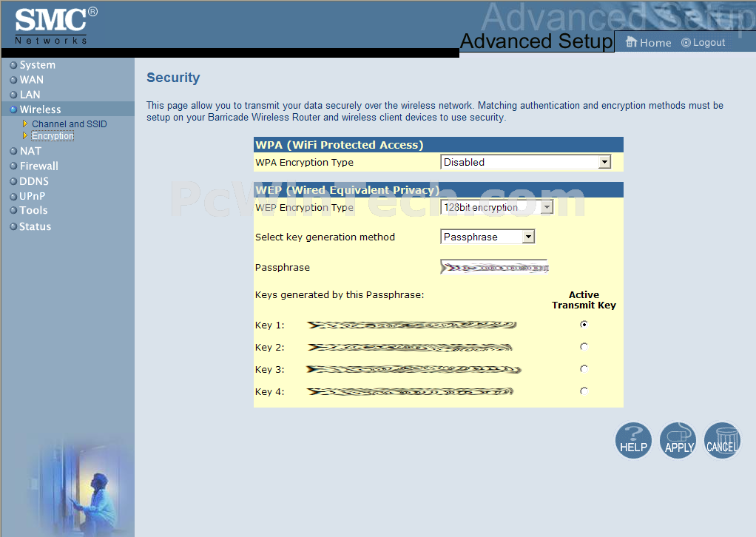Select Key 4 as active transmit key

584,391
